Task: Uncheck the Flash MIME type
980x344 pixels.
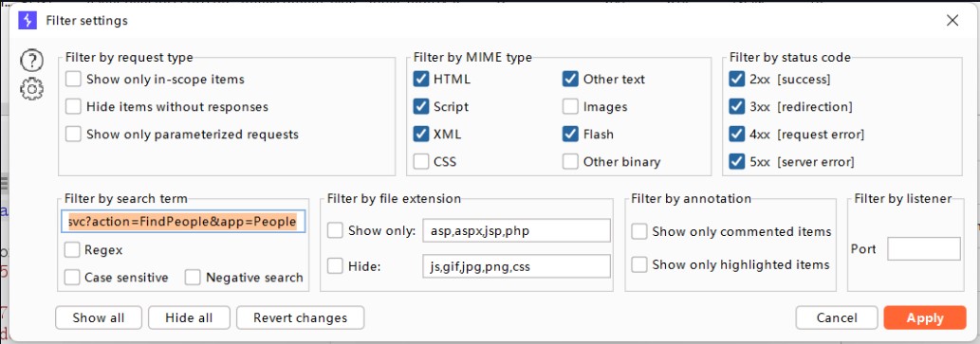Action: click(x=570, y=135)
